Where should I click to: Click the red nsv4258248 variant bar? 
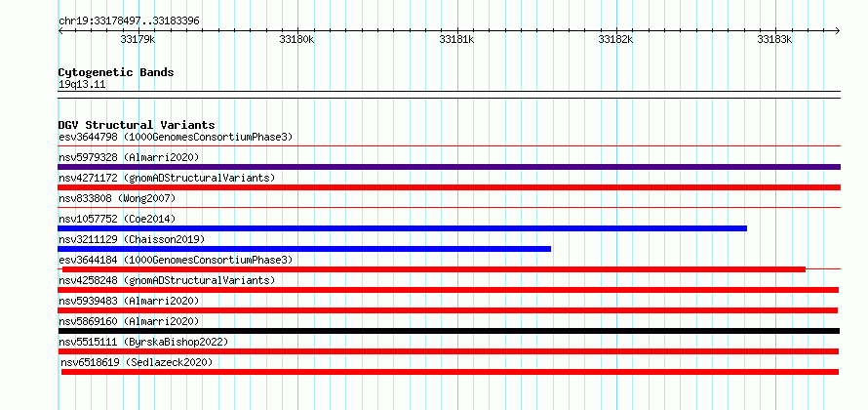[x=449, y=290]
